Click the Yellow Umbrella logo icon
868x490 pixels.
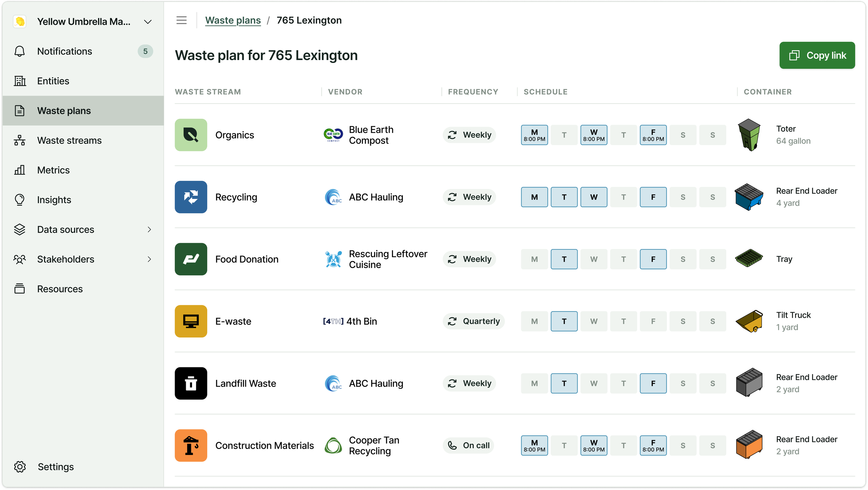(20, 22)
